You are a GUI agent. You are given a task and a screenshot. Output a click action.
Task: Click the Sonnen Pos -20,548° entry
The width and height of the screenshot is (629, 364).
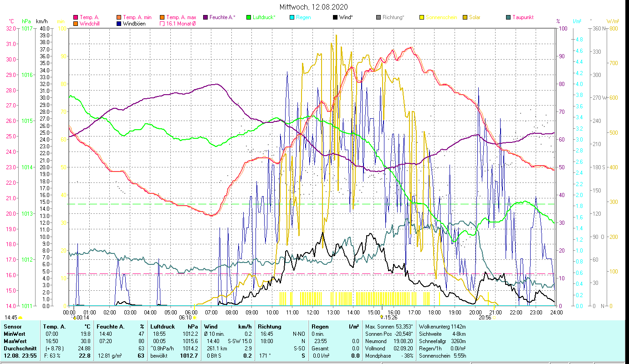389,334
